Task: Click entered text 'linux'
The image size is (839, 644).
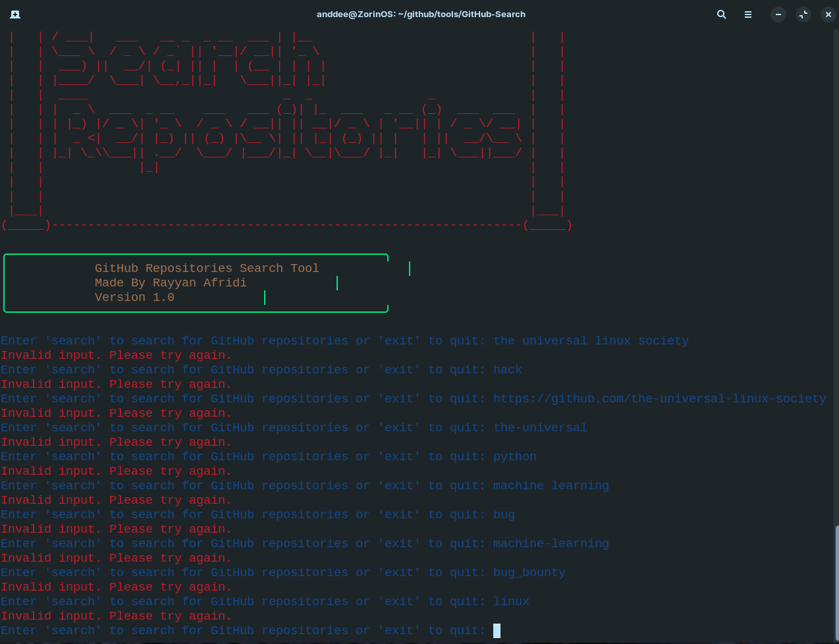Action: point(511,601)
